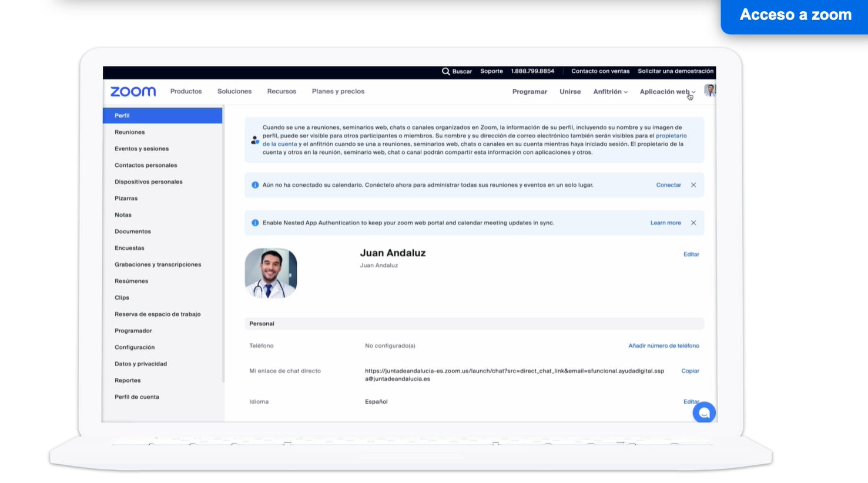Select Perfil in the sidebar

[163, 116]
